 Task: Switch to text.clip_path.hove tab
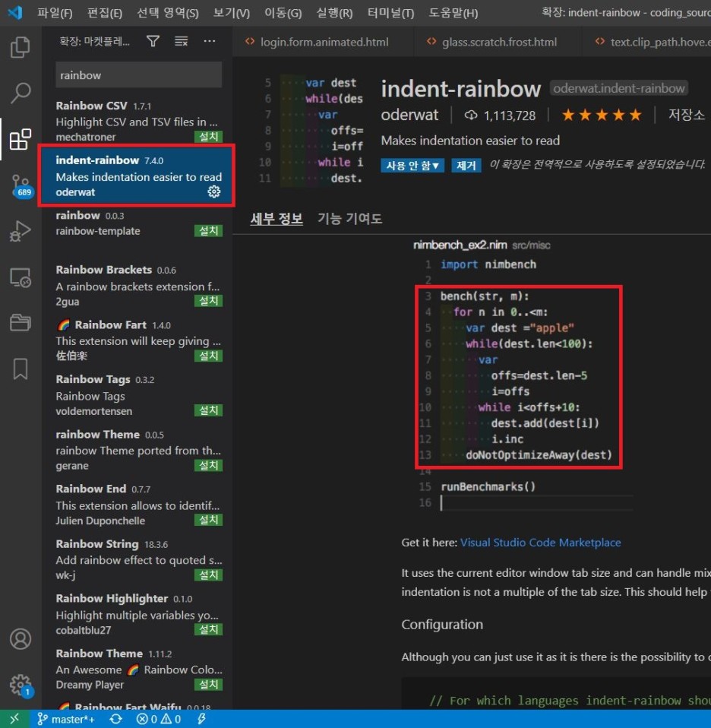point(649,43)
